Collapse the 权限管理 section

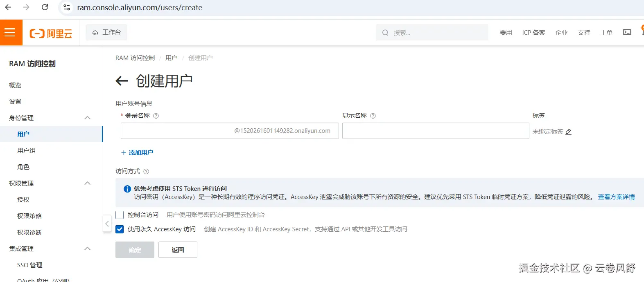(x=87, y=183)
